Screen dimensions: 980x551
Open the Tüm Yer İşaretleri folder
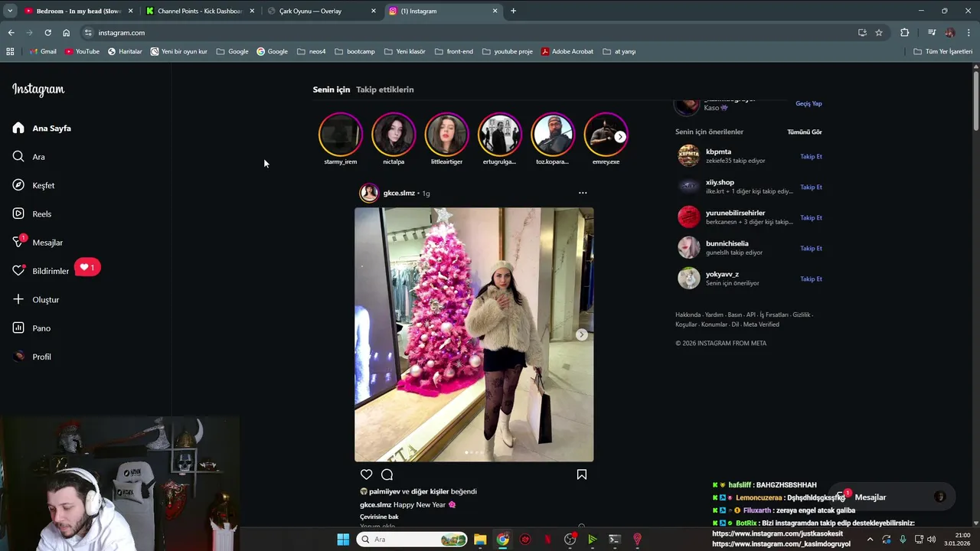pyautogui.click(x=943, y=51)
